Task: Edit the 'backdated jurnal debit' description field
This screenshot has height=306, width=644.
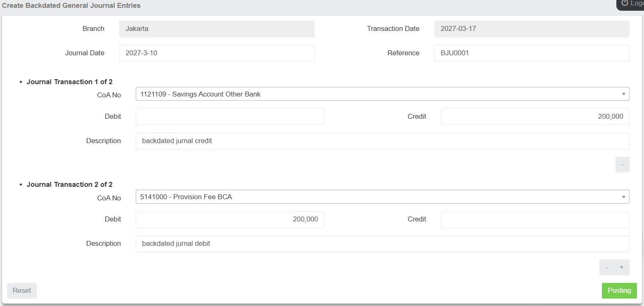Action: (382, 244)
